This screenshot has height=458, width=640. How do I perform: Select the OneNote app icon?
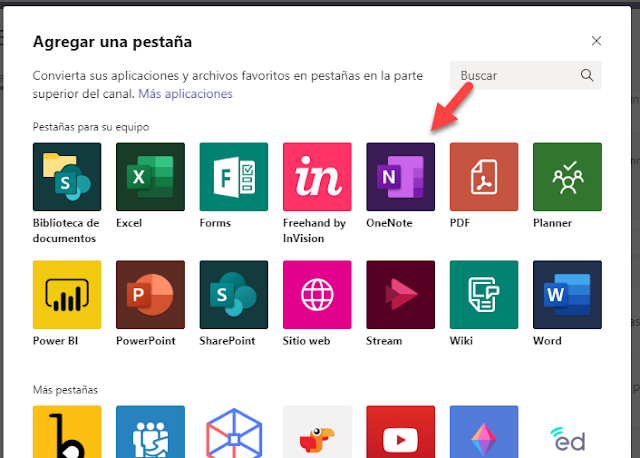tap(400, 177)
